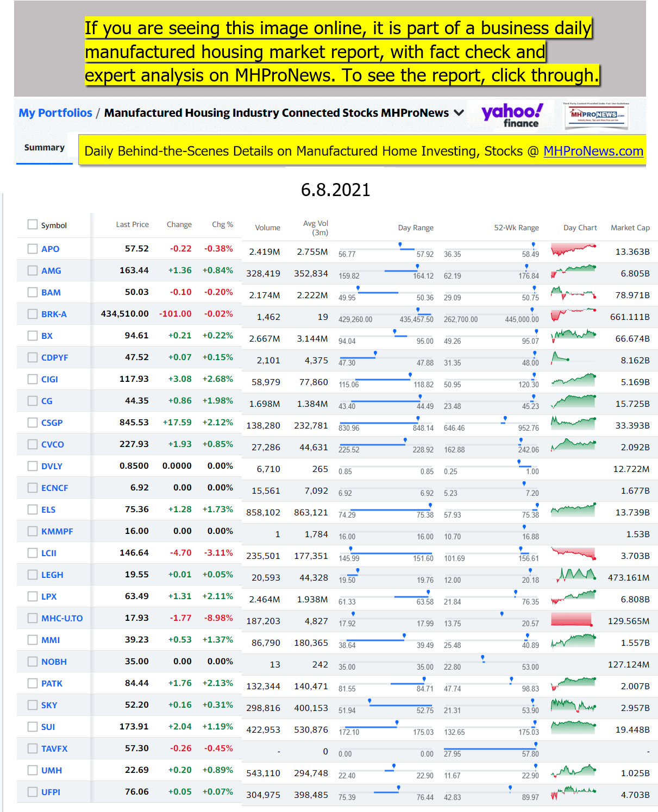This screenshot has height=812, width=658.
Task: Check the select-all Symbol header checkbox
Action: coord(33,225)
